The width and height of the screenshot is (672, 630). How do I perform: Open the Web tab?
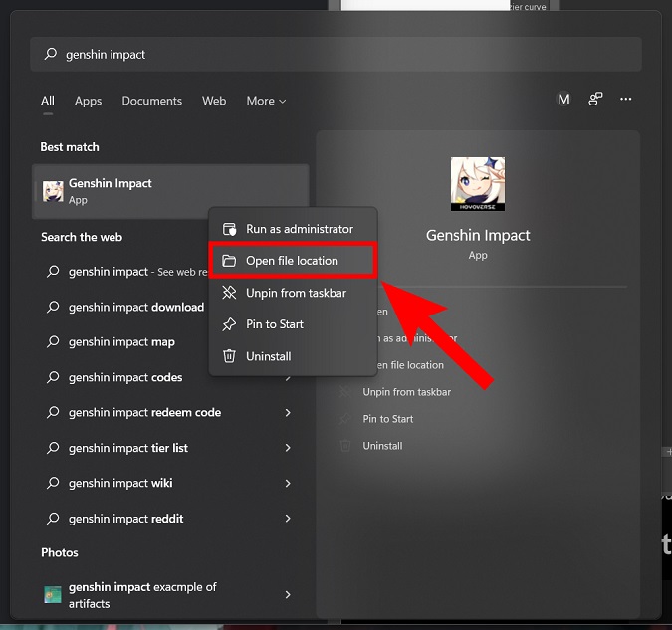tap(214, 101)
